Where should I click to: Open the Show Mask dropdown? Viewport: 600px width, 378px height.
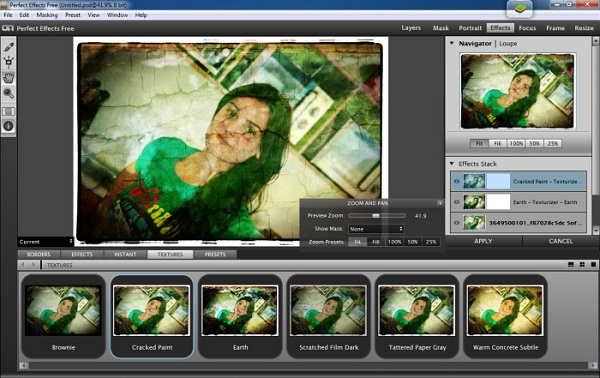376,229
